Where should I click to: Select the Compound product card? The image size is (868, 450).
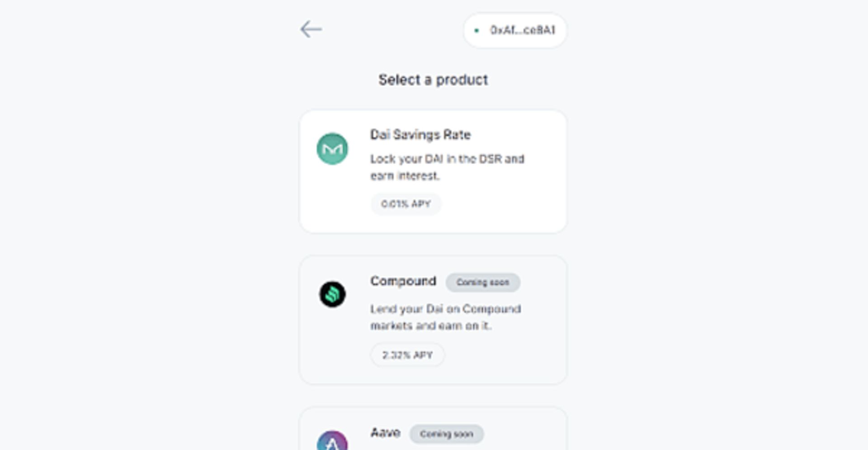pyautogui.click(x=433, y=320)
